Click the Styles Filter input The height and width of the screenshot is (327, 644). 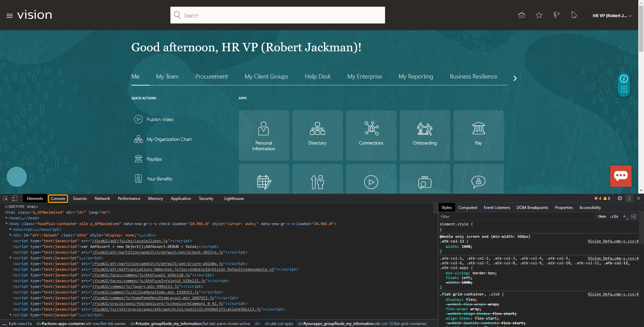tap(517, 217)
